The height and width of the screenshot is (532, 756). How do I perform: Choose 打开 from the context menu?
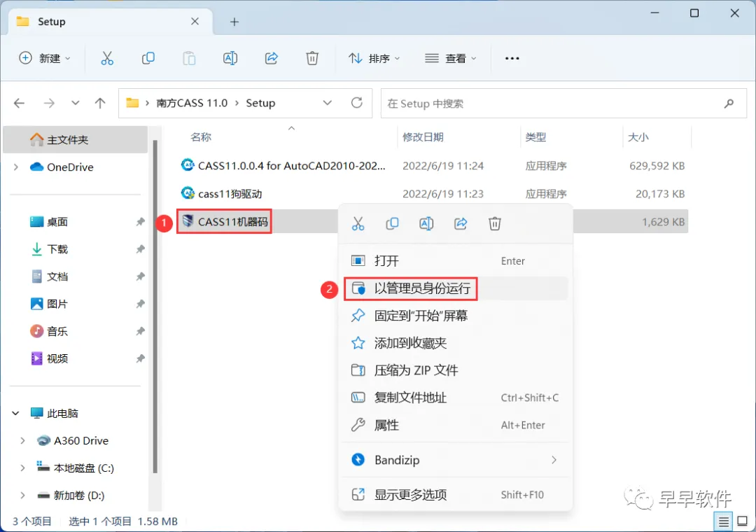point(456,261)
